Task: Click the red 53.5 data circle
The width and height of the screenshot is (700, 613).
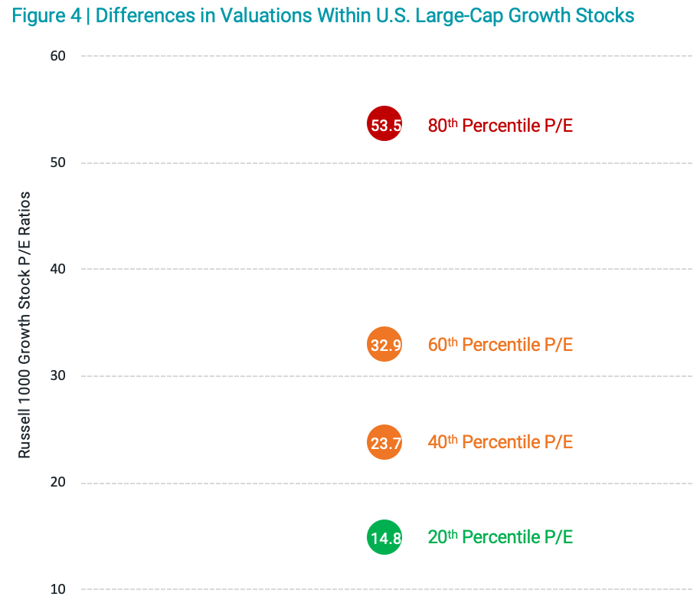Action: 384,124
